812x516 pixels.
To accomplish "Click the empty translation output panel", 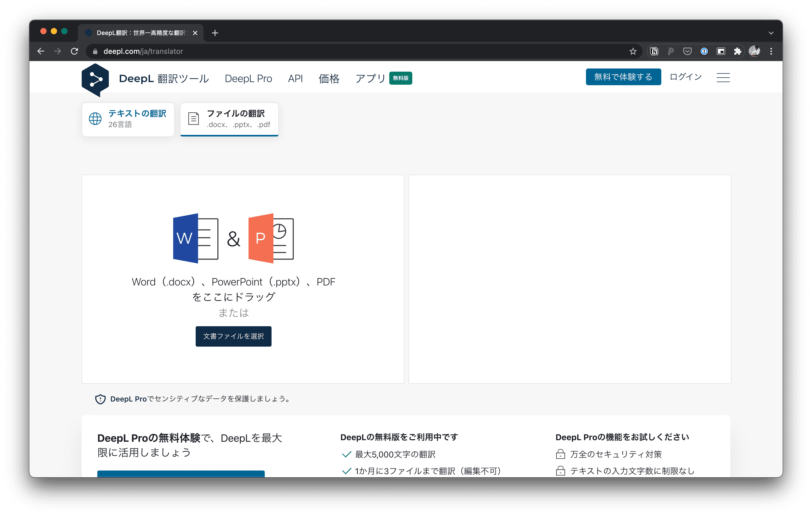I will coord(569,279).
